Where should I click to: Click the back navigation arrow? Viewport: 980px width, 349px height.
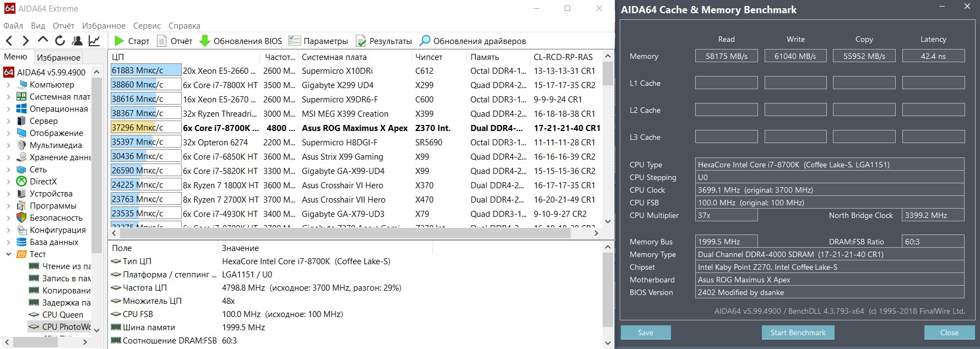[x=9, y=41]
